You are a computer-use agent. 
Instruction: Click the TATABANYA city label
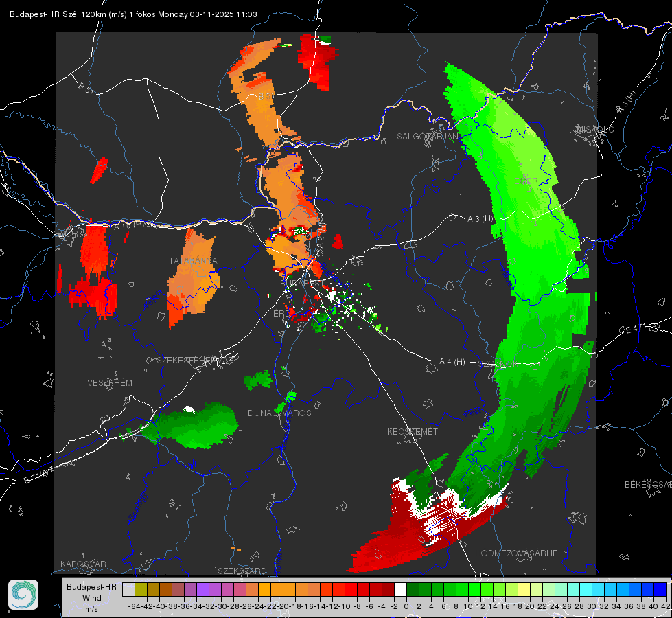click(x=193, y=261)
